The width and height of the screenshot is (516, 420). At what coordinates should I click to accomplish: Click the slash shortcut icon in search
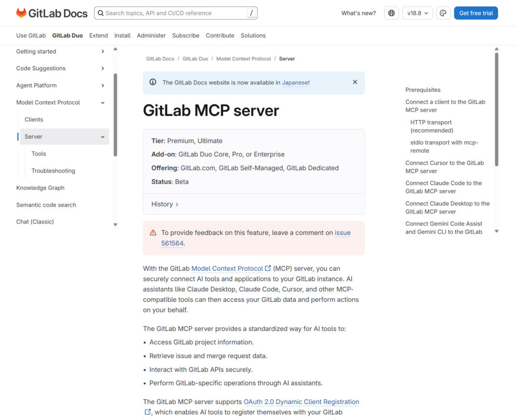[251, 13]
